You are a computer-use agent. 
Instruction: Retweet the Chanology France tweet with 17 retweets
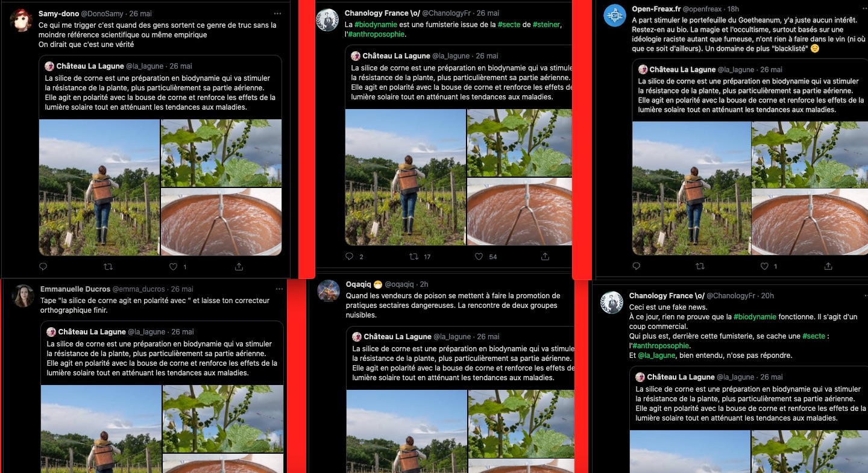(414, 257)
